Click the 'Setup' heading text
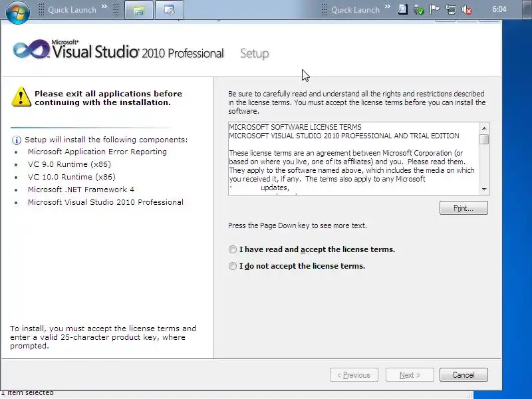Viewport: 532px width, 399px height. 255,54
